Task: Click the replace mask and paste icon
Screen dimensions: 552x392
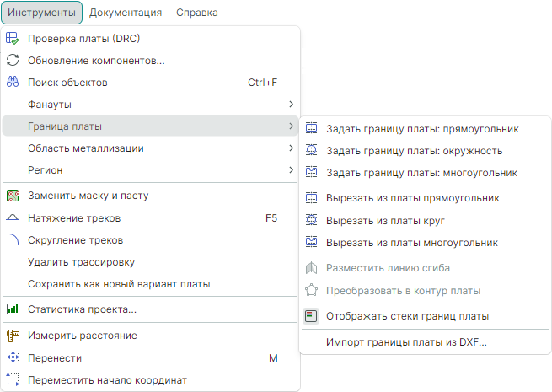Action: click(x=13, y=196)
